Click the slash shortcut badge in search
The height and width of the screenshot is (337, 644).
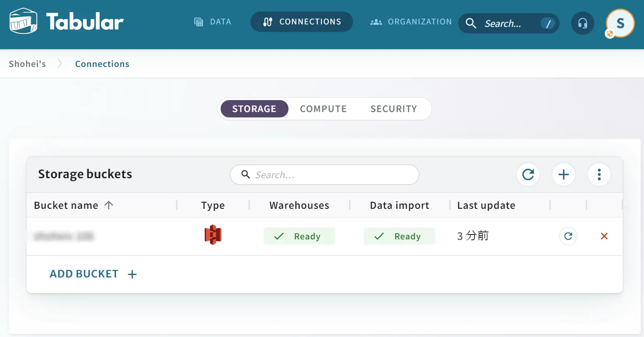coord(548,24)
